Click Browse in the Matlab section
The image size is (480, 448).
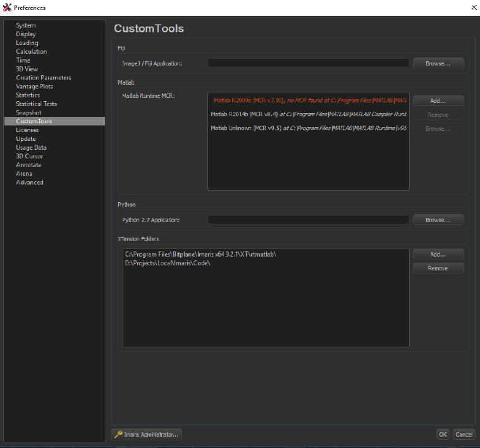[x=438, y=129]
